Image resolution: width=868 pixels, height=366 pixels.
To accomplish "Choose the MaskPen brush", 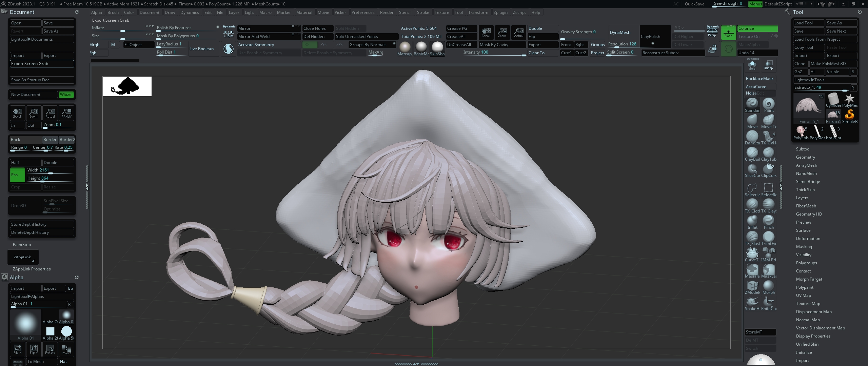I will tap(752, 271).
